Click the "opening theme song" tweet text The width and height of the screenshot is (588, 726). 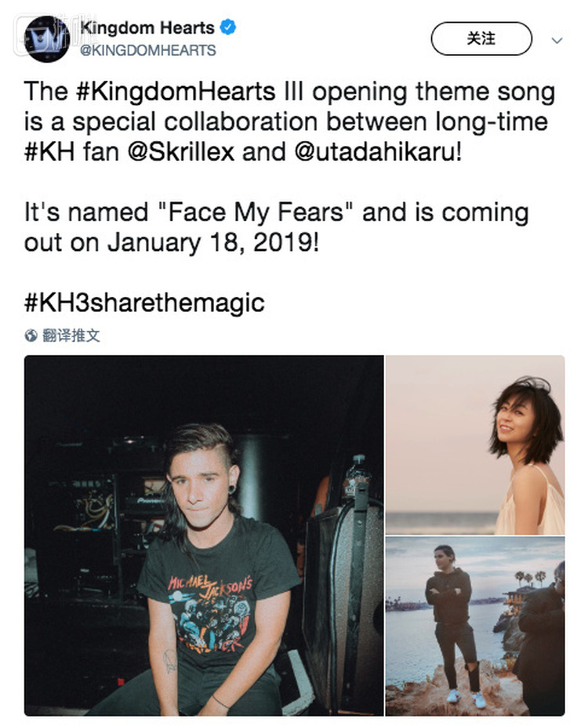(x=434, y=93)
